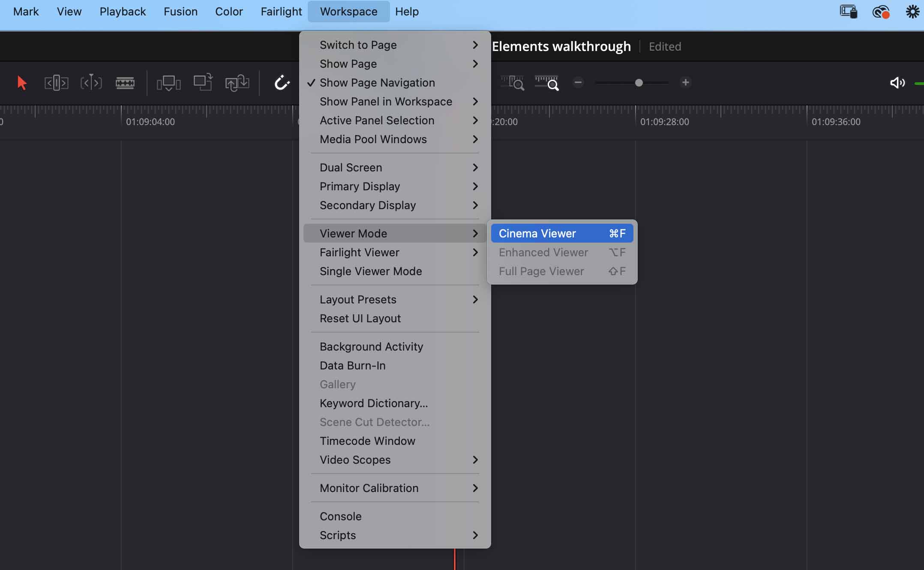The width and height of the screenshot is (924, 570).
Task: Click the display/mirroring menu bar icon
Action: coord(848,12)
